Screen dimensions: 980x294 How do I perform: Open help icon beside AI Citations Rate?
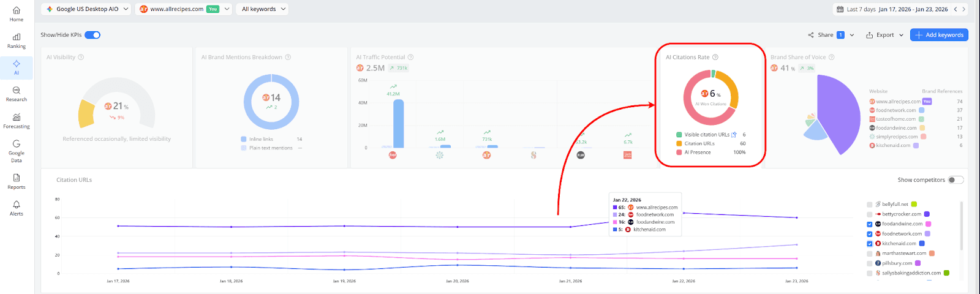coord(715,57)
